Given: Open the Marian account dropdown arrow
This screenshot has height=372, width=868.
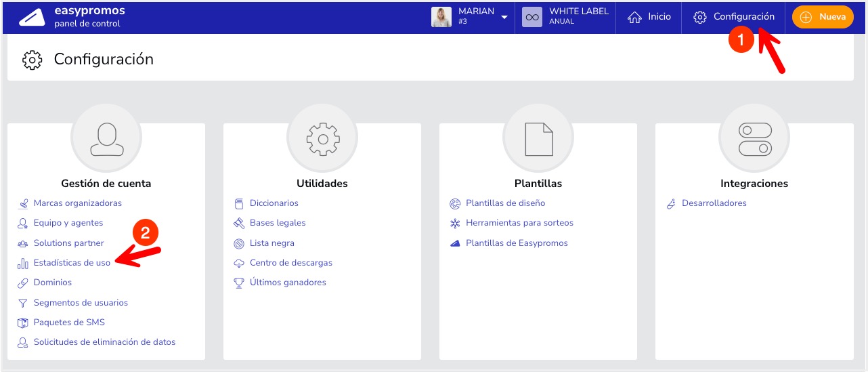Looking at the screenshot, I should [x=504, y=18].
